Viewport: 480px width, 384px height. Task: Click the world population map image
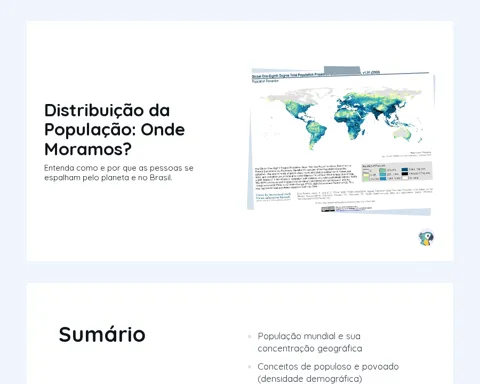[x=341, y=141]
